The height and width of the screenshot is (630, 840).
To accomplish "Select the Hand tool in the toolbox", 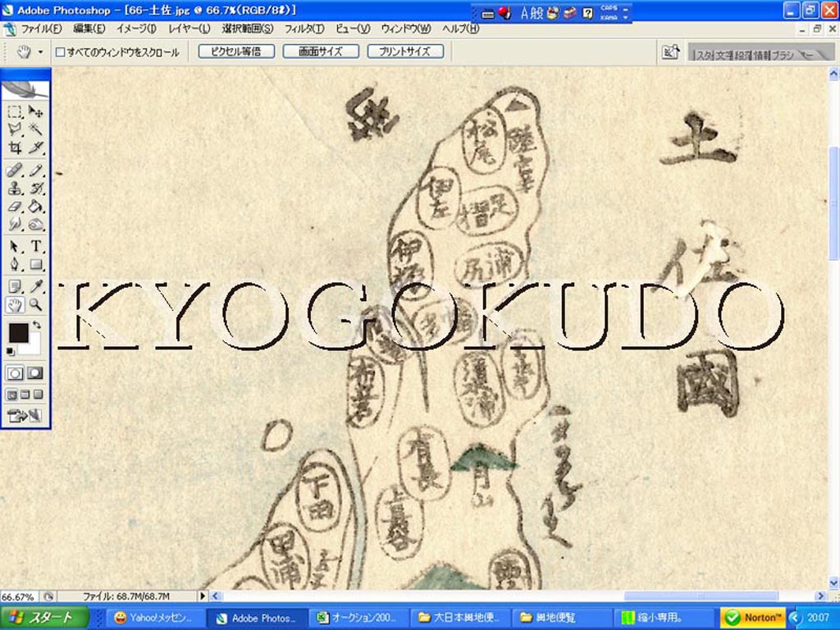I will [15, 305].
